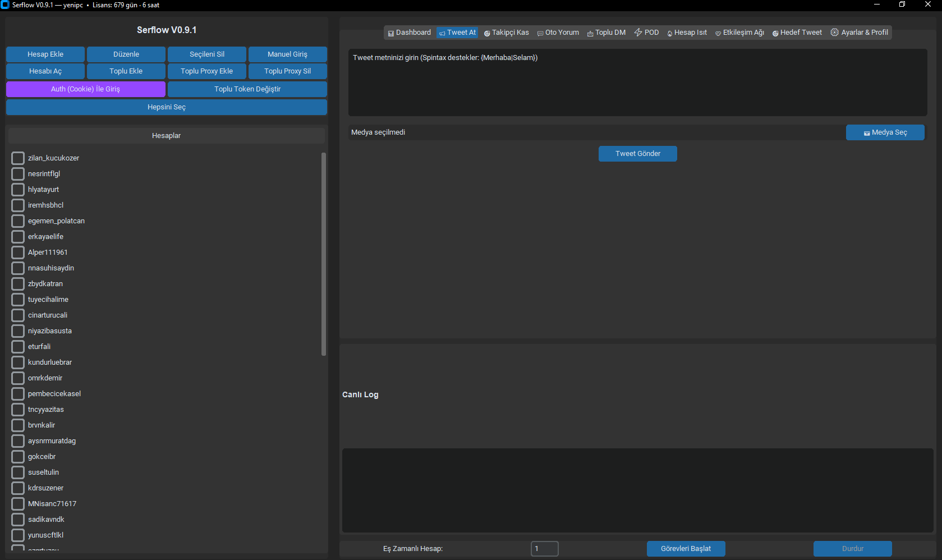The image size is (942, 560).
Task: Select the niyazibasusta account checkbox
Action: pos(18,331)
